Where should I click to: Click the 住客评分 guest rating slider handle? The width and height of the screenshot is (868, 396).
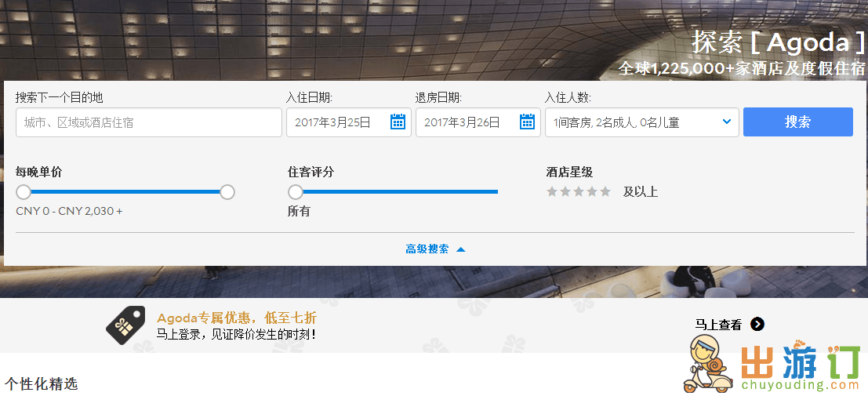tap(296, 192)
